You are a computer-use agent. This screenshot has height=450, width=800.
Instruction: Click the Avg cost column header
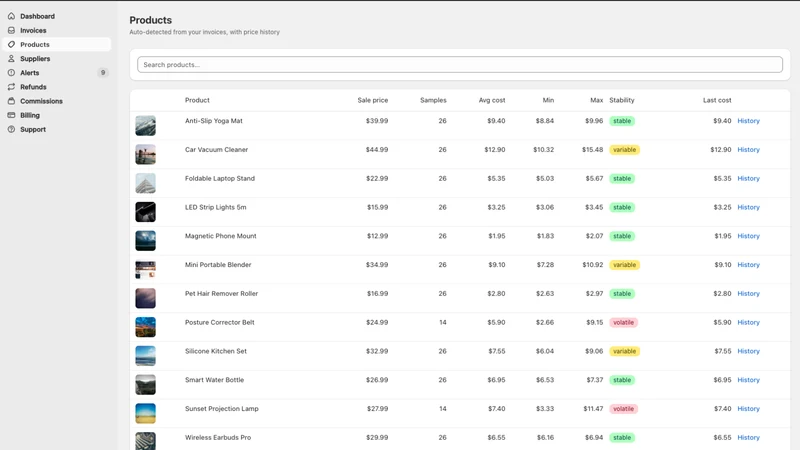[x=492, y=101]
